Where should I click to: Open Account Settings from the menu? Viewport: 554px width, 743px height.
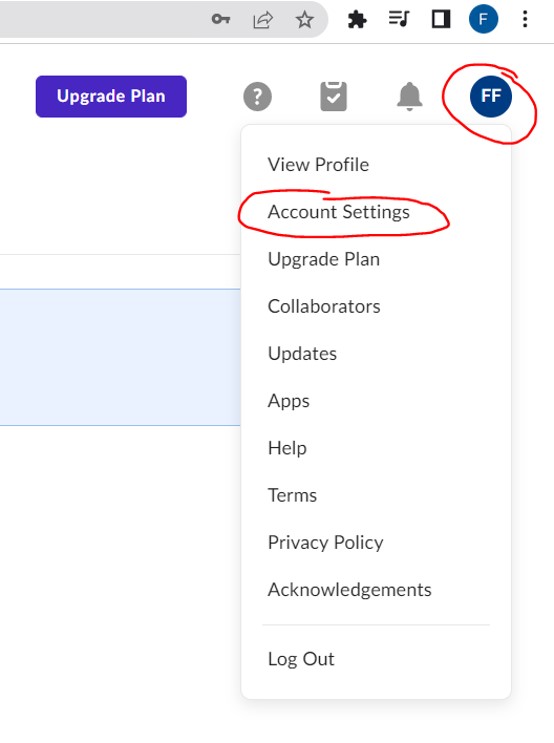click(x=338, y=212)
